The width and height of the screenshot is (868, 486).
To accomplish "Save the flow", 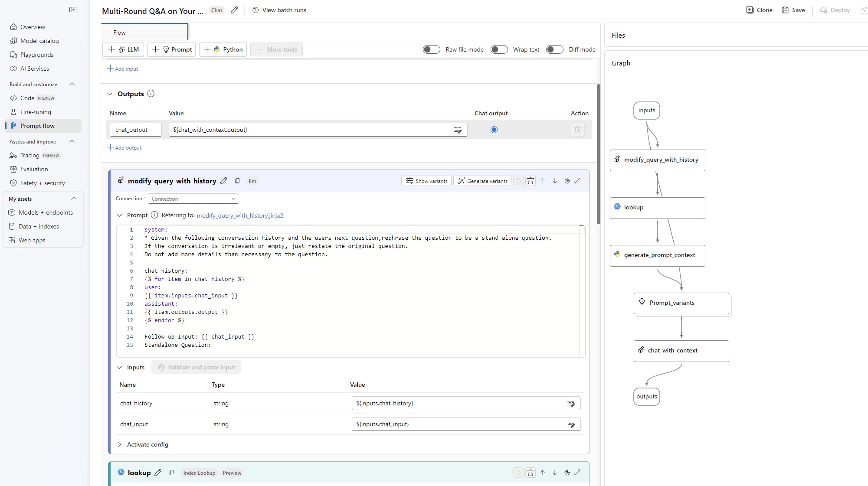I will point(793,10).
